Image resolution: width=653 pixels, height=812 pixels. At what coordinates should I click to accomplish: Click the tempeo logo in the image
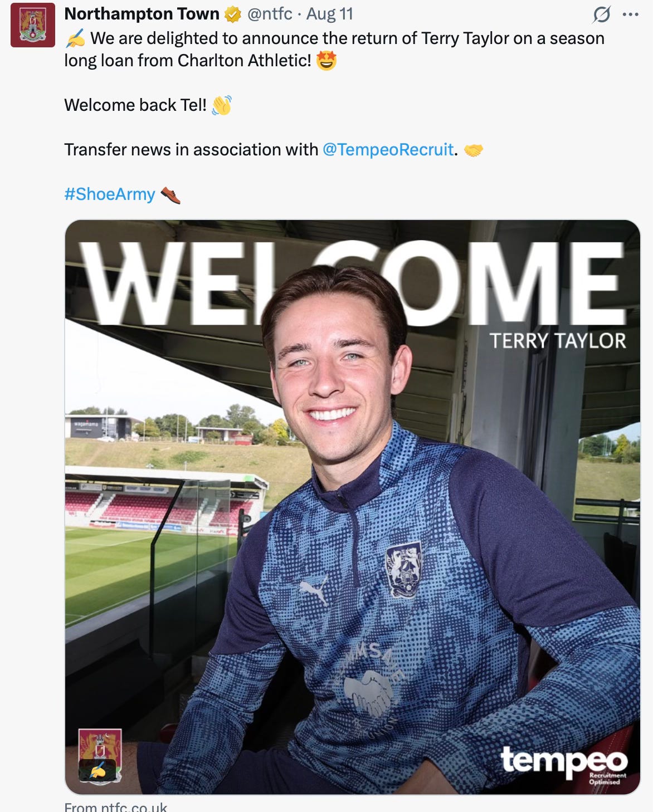click(564, 763)
